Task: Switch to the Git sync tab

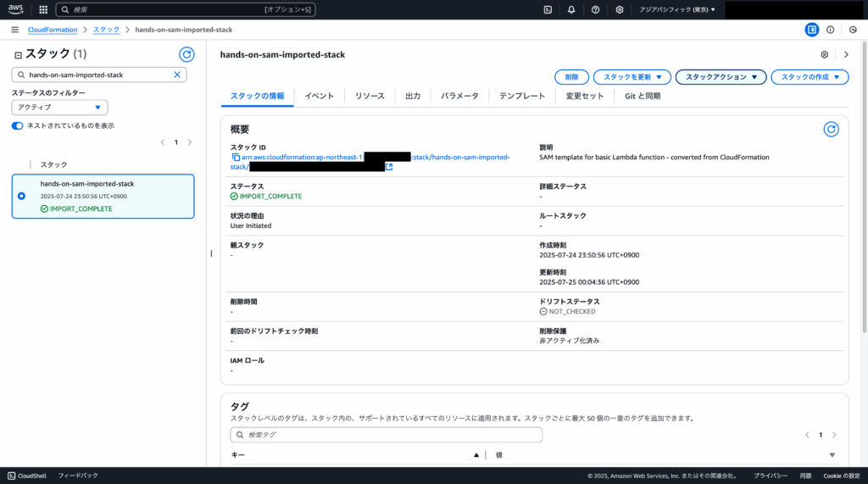Action: tap(643, 96)
